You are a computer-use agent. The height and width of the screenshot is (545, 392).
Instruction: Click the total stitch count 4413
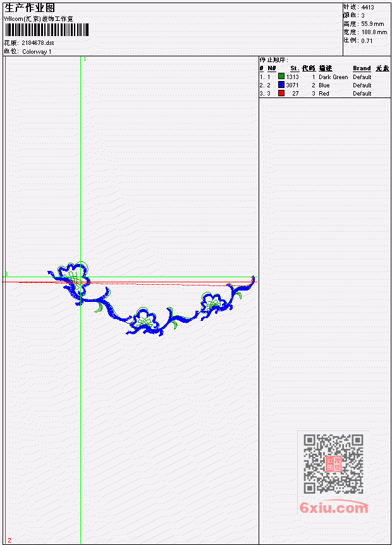point(368,8)
